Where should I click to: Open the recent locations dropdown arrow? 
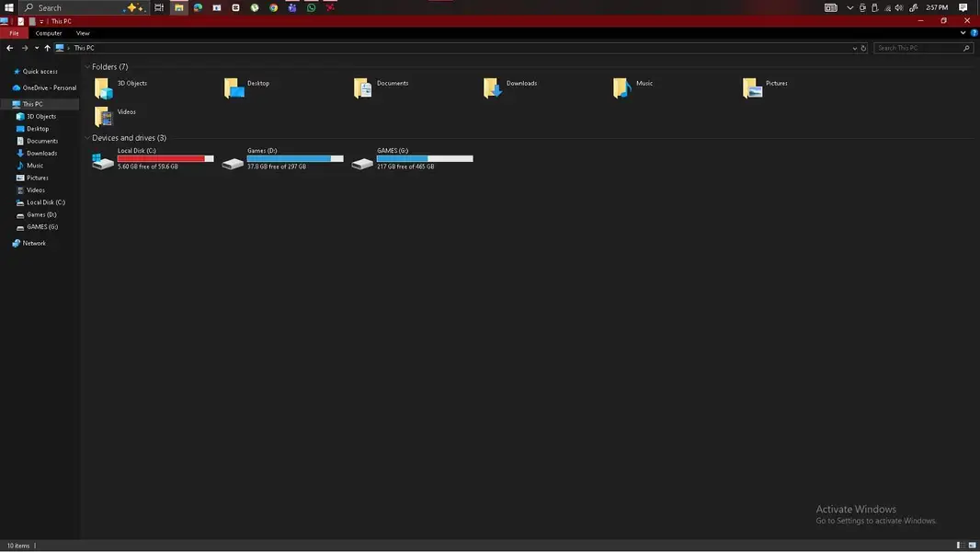(x=36, y=48)
